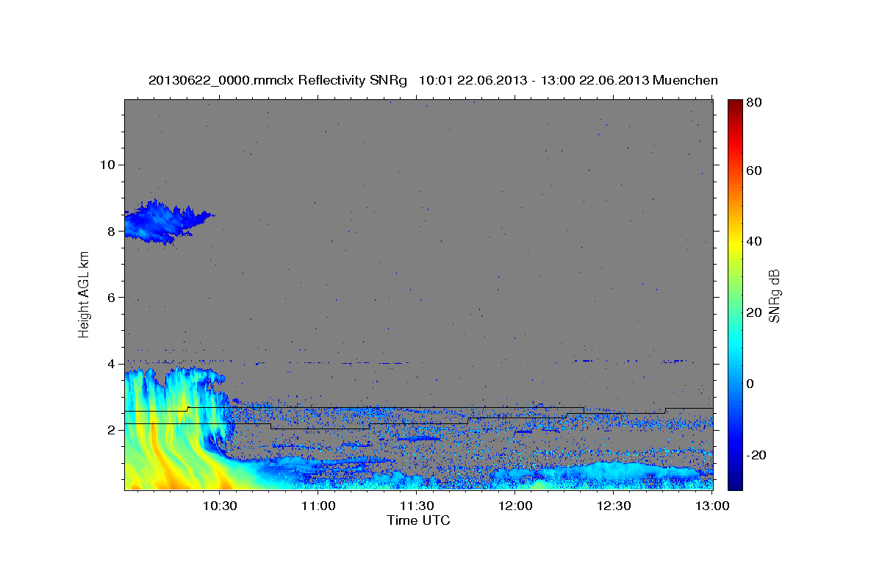The width and height of the screenshot is (882, 588).
Task: Click the colorbar value 0
Action: tap(750, 384)
